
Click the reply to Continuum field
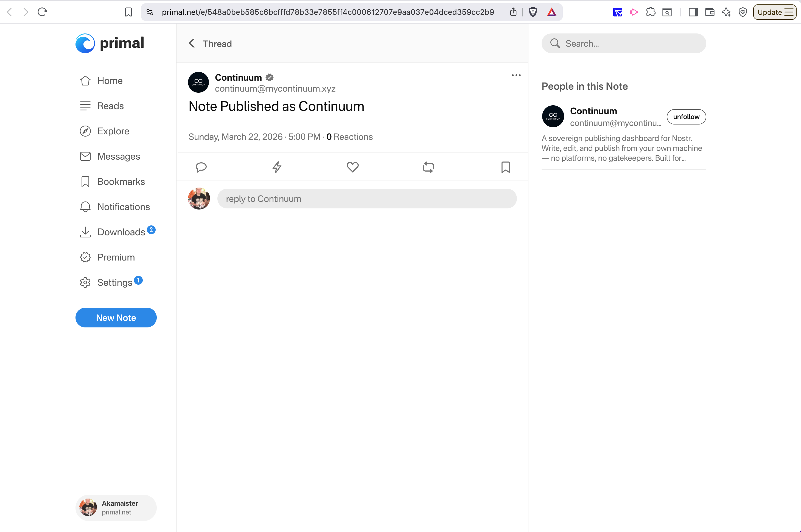point(367,199)
